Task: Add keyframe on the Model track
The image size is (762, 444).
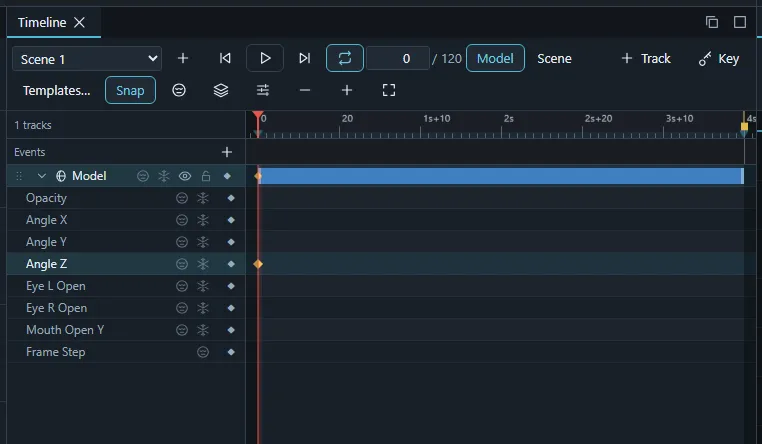Action: coord(227,176)
